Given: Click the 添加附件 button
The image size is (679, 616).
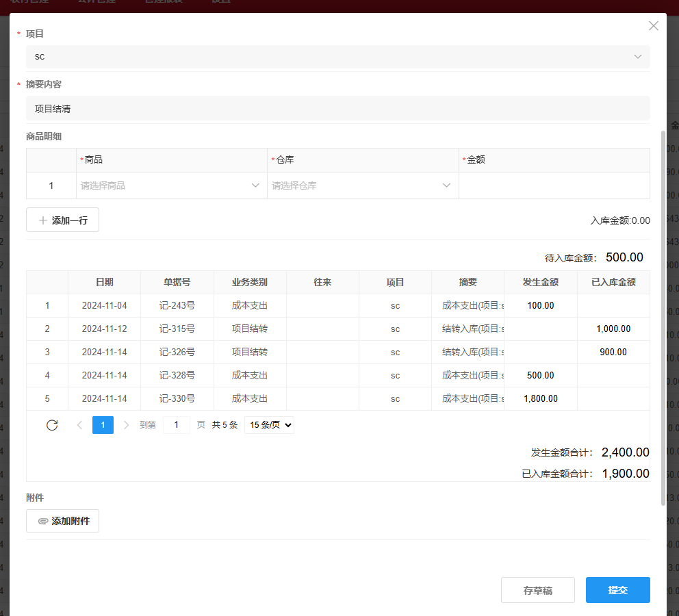Looking at the screenshot, I should tap(62, 521).
